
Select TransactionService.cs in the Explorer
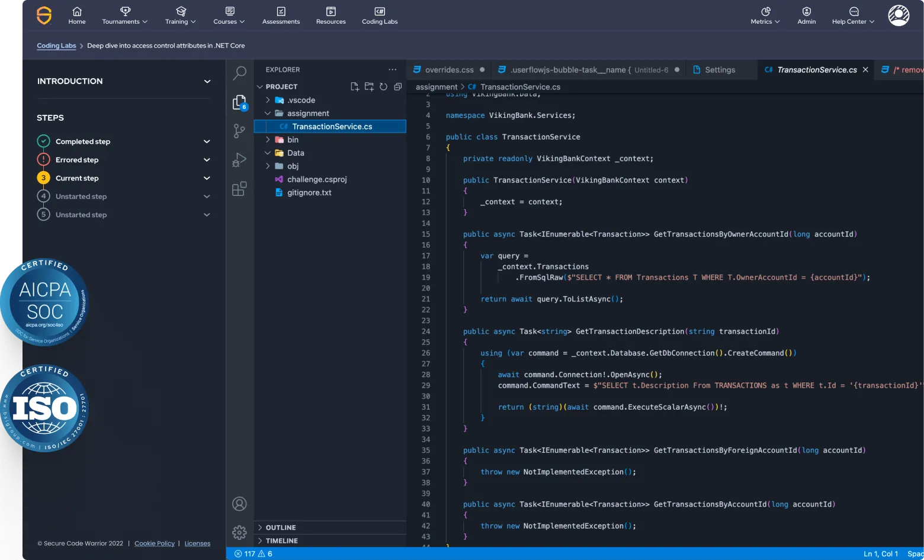point(330,126)
